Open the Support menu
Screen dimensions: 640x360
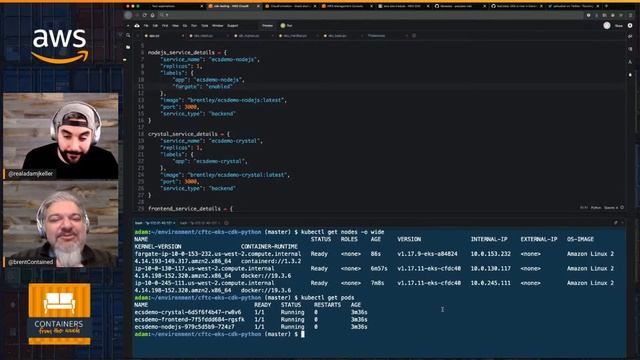232,25
